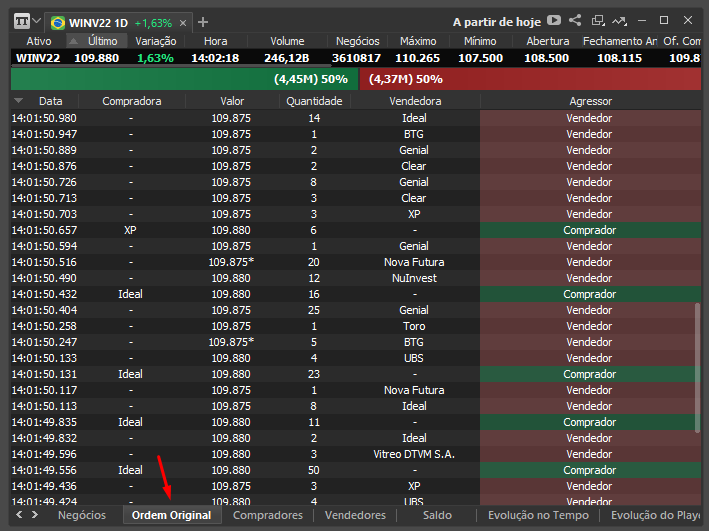Click value 109.875* in the 14:01:50.247 row

point(231,342)
